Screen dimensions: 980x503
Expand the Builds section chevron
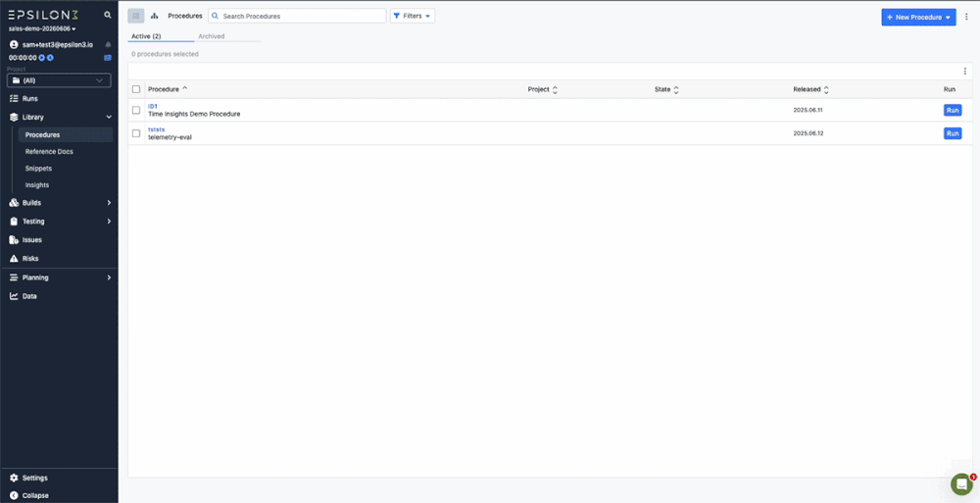109,203
